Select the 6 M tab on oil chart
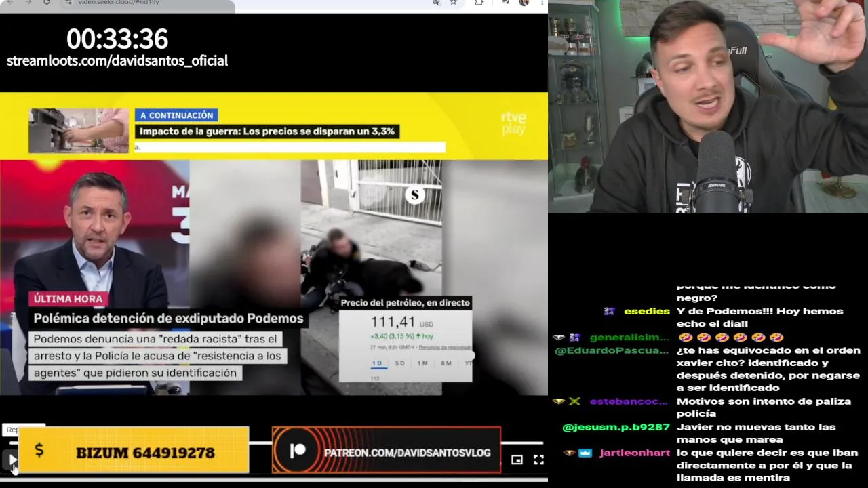The width and height of the screenshot is (868, 488). pyautogui.click(x=446, y=363)
